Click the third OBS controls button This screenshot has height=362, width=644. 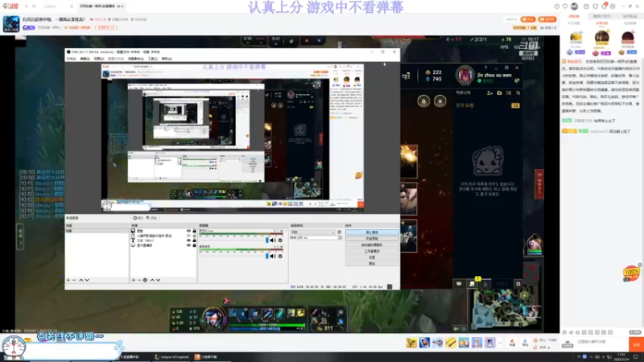[x=372, y=245]
